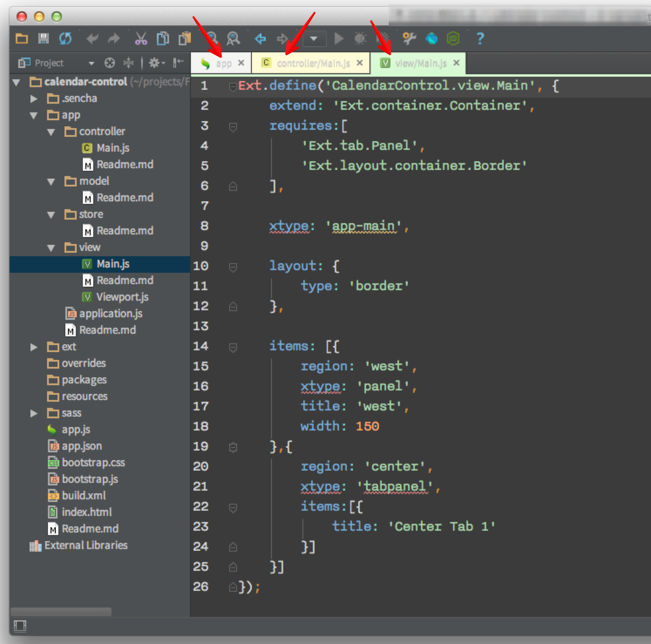Select build.xml in the tree

point(77,496)
